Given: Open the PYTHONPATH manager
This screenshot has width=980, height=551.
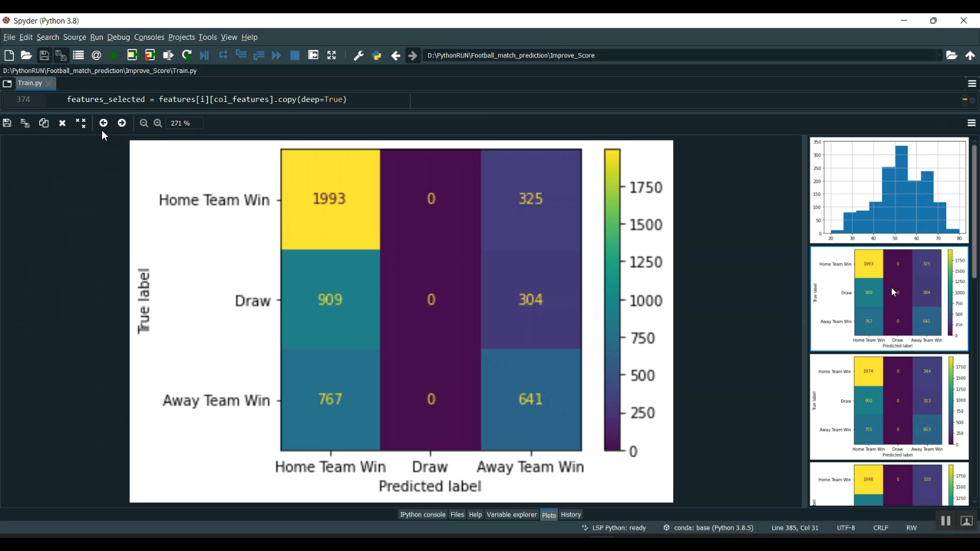Looking at the screenshot, I should (x=376, y=55).
